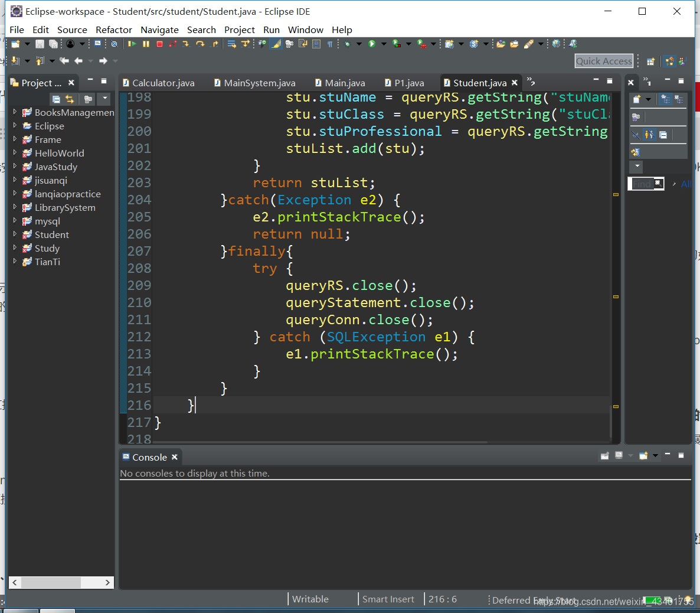The height and width of the screenshot is (613, 700).
Task: Toggle the Mark Occurrences highlighter
Action: click(x=276, y=44)
